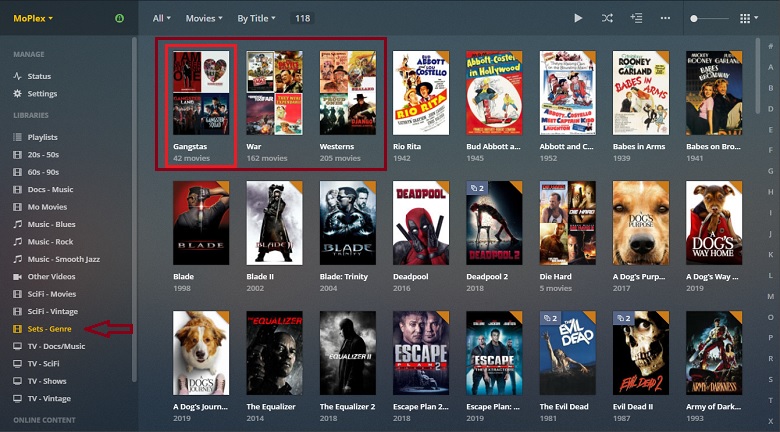Open the Rio Rita movie poster
Image resolution: width=780 pixels, height=432 pixels.
pos(421,93)
